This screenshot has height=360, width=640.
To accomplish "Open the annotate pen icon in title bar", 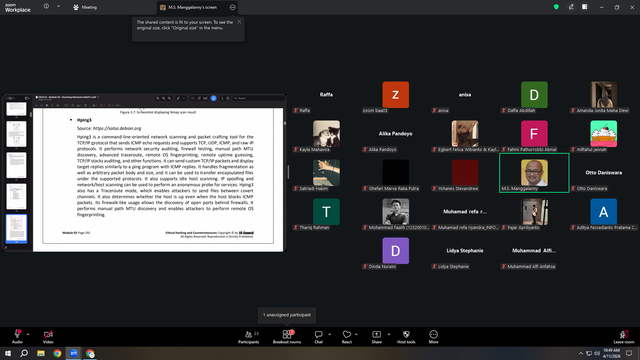I will coord(571,7).
